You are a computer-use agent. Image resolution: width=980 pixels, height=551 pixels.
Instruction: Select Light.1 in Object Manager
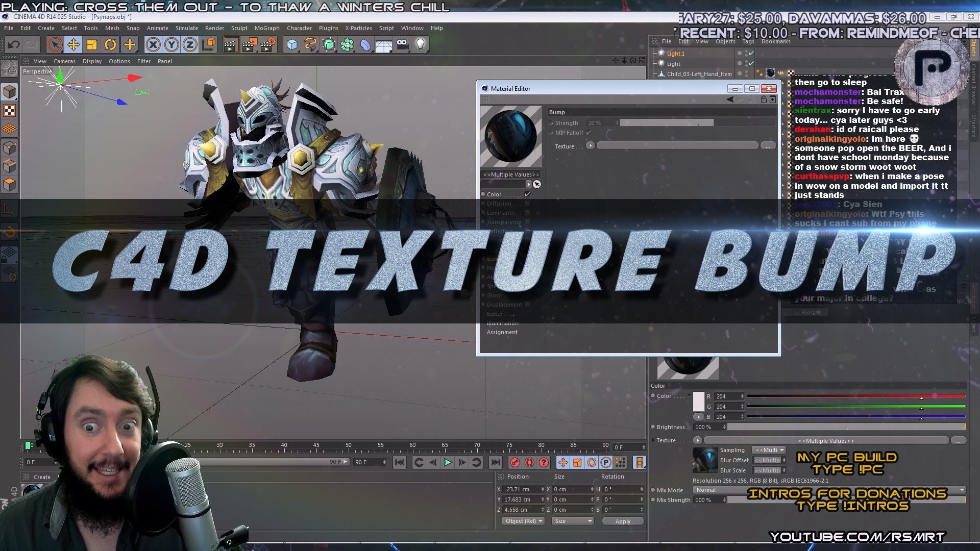coord(675,54)
